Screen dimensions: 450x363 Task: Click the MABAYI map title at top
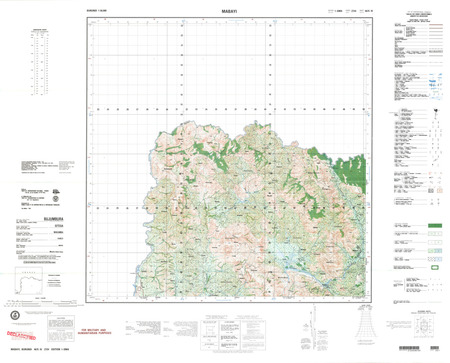pos(229,11)
